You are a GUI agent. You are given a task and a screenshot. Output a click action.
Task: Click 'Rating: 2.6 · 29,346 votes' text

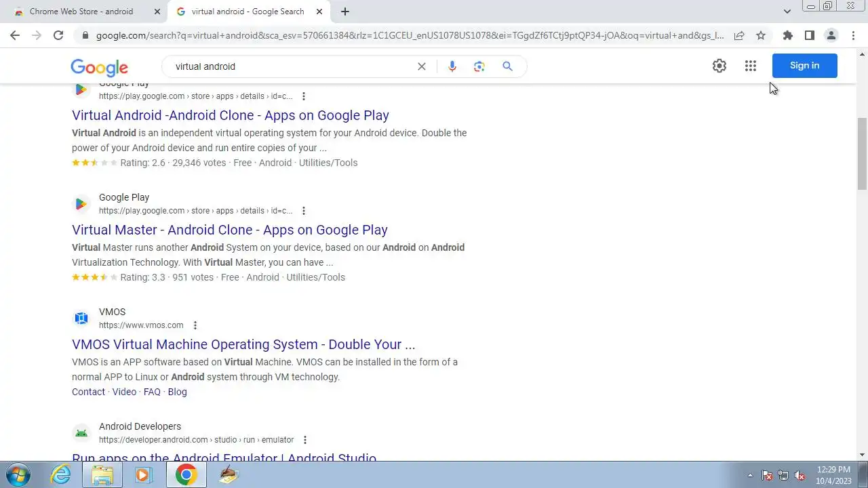tap(173, 163)
